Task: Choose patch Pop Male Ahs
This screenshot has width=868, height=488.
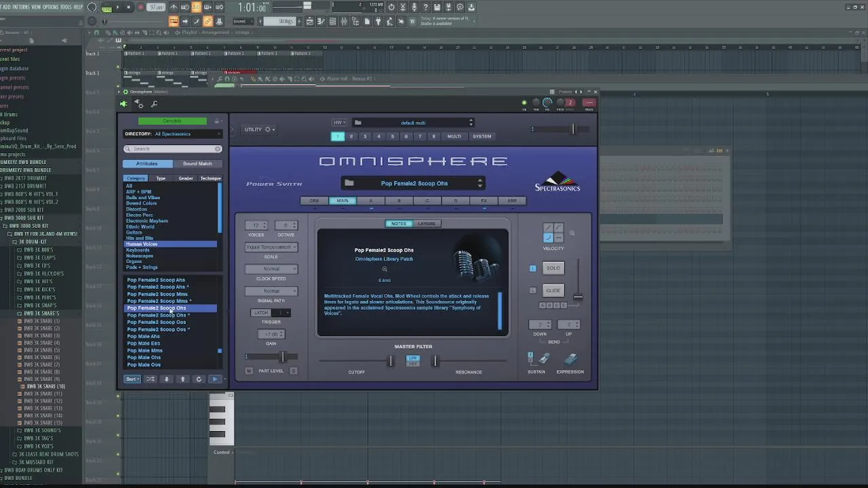Action: (144, 336)
